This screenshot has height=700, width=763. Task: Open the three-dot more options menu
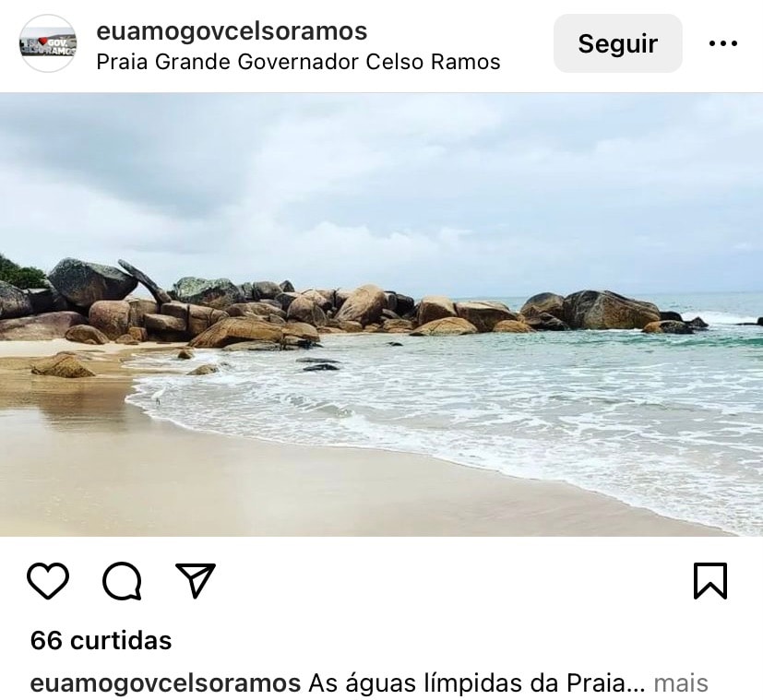[x=723, y=43]
